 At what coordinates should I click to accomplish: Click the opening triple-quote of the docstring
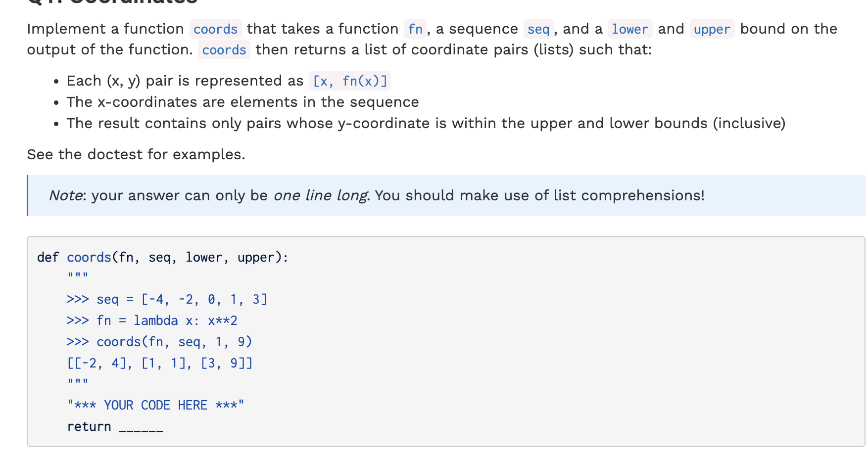(x=78, y=275)
